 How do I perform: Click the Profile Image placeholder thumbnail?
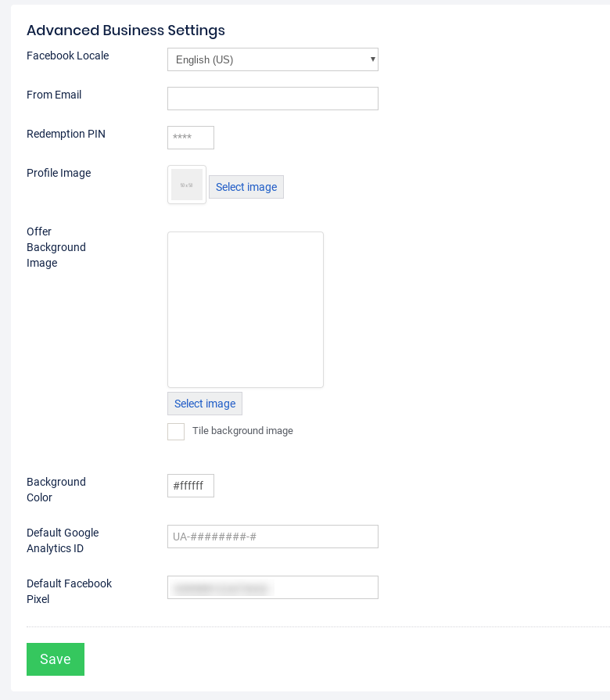coord(187,185)
